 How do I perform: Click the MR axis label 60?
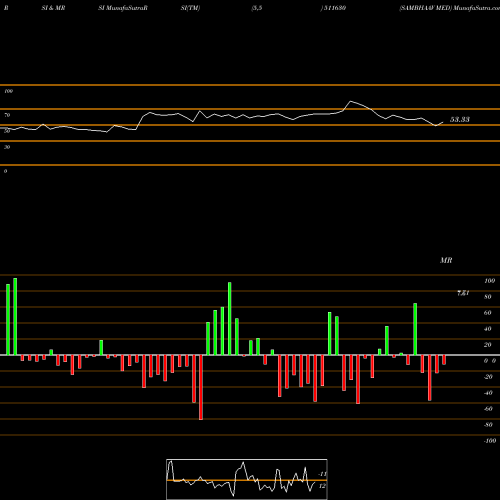488,313
